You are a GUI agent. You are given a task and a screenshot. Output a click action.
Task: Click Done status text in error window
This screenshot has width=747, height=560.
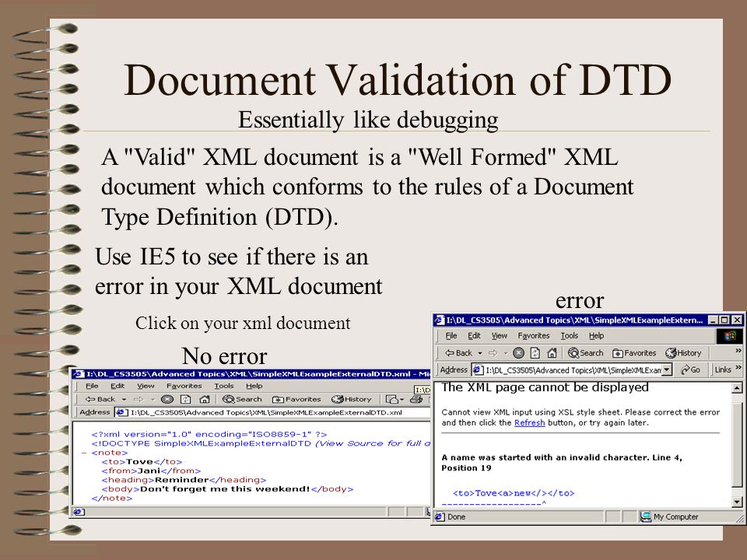(456, 516)
